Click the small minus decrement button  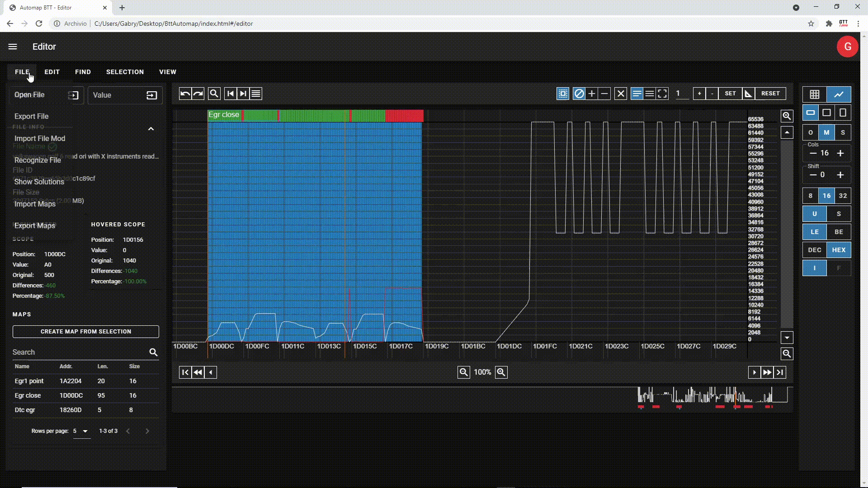(x=712, y=94)
